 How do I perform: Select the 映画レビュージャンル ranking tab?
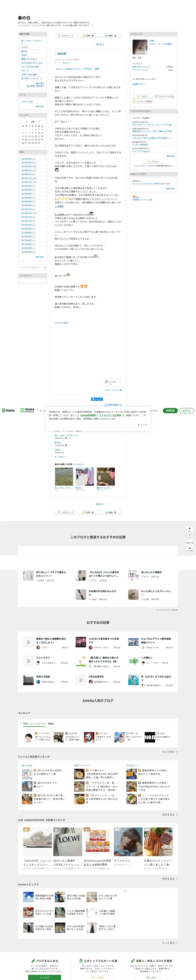(33, 724)
